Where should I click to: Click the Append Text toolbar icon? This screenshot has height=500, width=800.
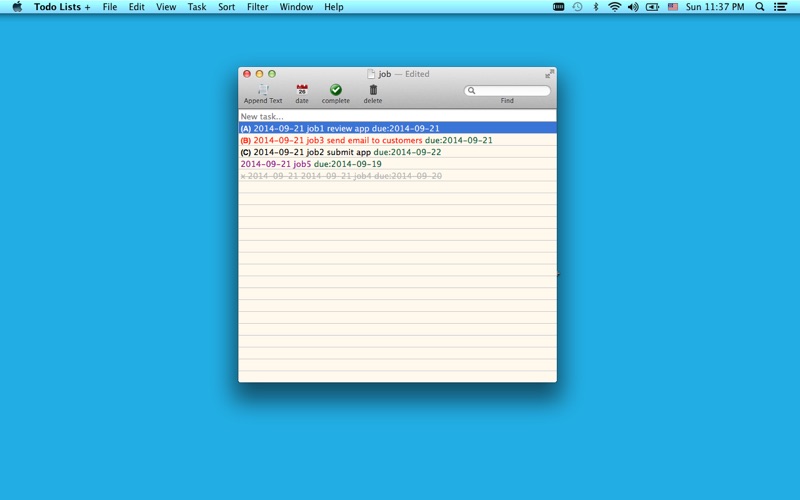(x=263, y=90)
